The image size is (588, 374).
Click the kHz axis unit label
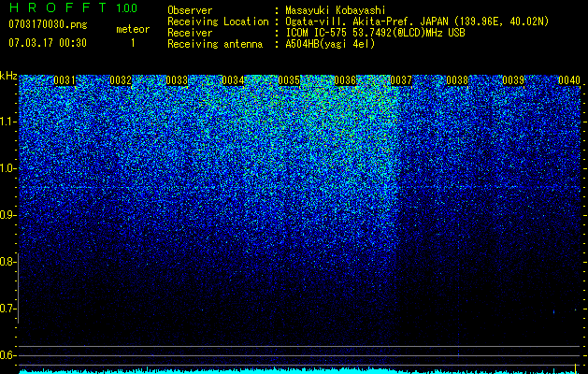[8, 76]
